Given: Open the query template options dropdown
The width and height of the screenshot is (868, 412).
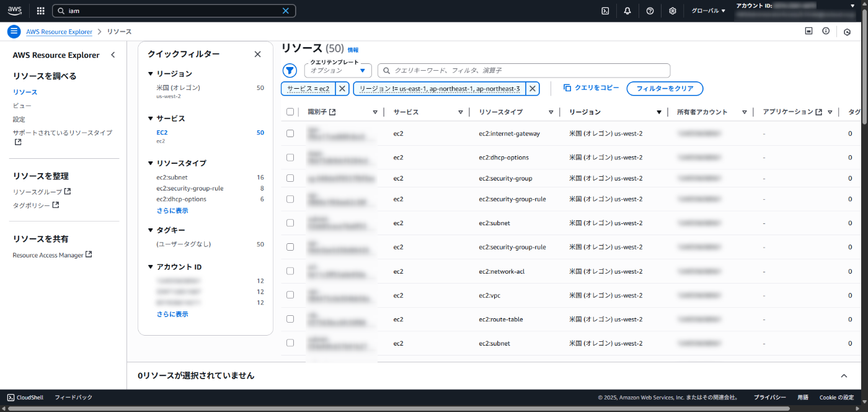Looking at the screenshot, I should pos(338,71).
